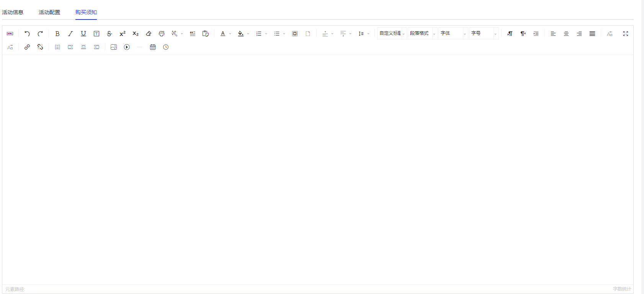Toggle superscript formatting
644x294 pixels.
point(123,34)
